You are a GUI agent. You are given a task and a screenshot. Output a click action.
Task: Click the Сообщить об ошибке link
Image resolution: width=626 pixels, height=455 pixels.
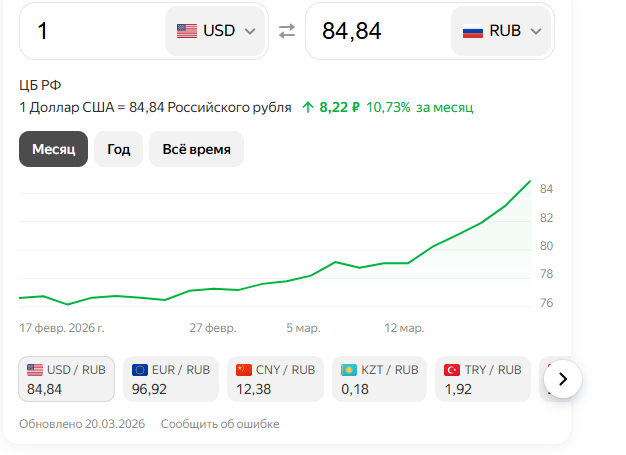pyautogui.click(x=220, y=424)
